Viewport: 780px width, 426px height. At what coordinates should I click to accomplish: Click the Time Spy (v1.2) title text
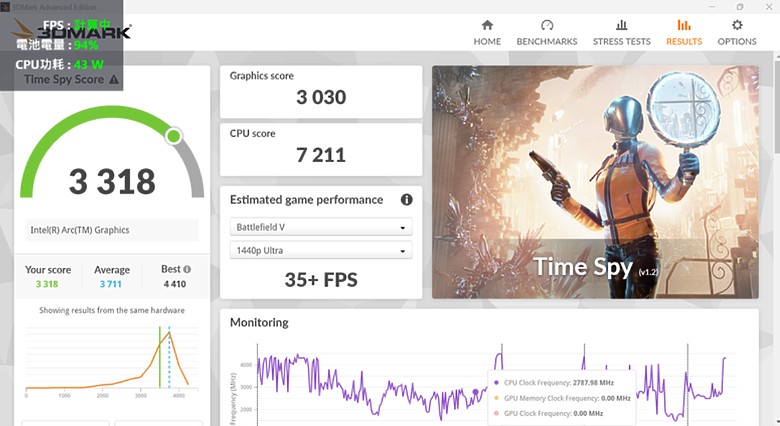596,267
